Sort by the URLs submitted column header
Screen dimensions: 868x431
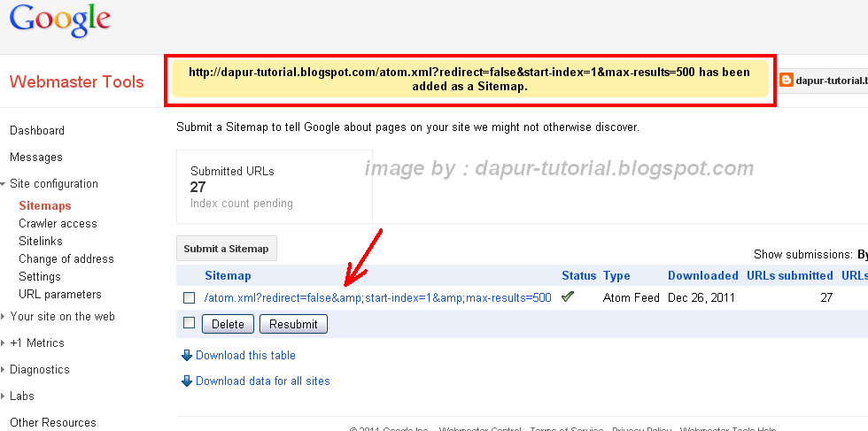tap(790, 275)
